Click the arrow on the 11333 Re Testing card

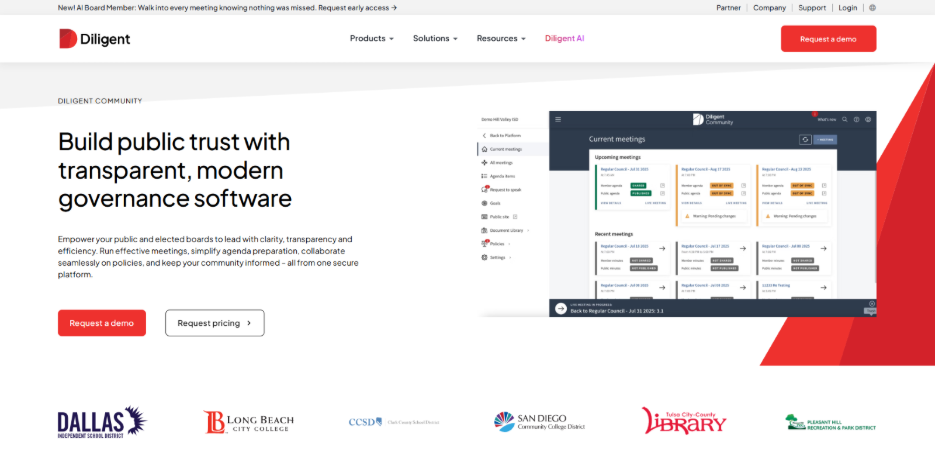click(824, 288)
